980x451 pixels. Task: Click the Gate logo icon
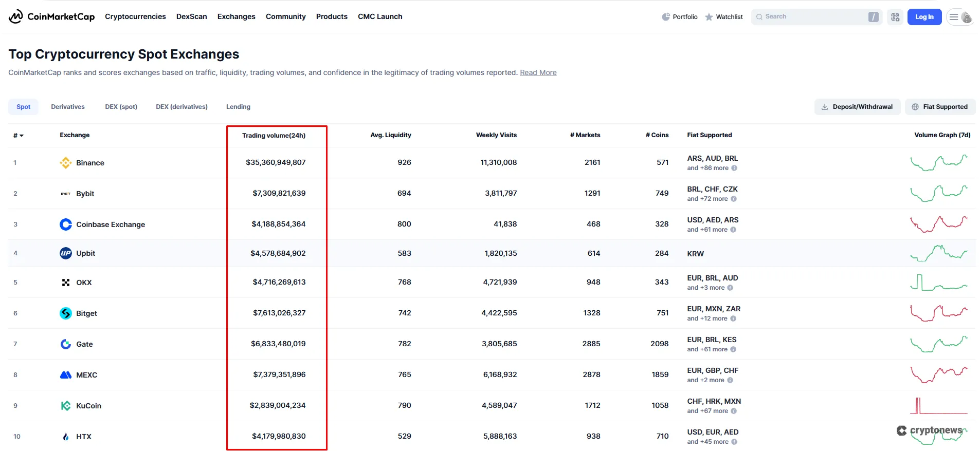[x=66, y=344]
